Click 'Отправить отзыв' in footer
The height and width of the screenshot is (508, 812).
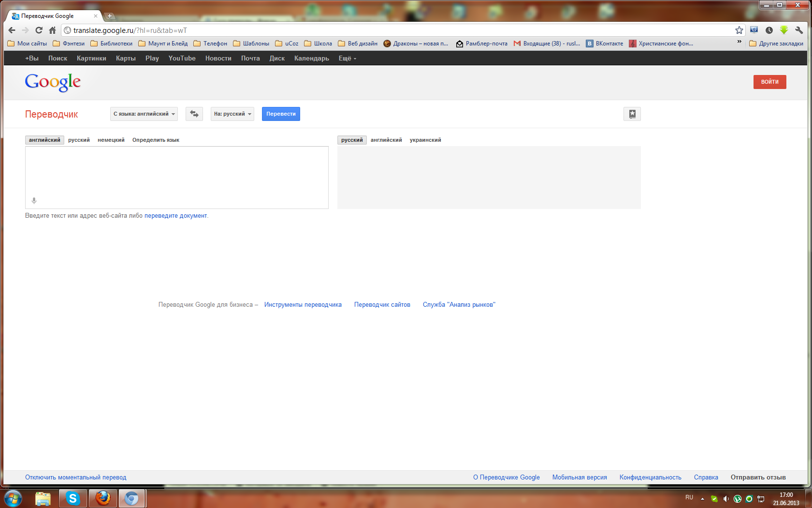(758, 477)
